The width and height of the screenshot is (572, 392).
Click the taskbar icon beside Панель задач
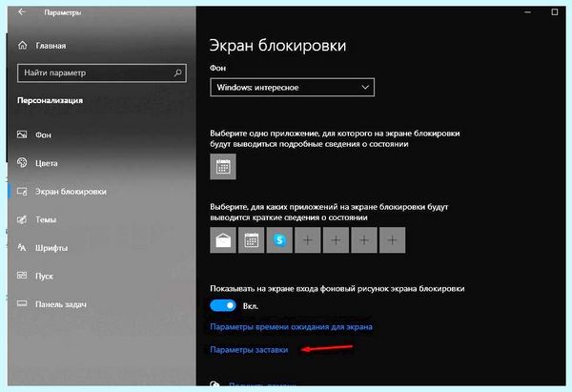pos(22,303)
